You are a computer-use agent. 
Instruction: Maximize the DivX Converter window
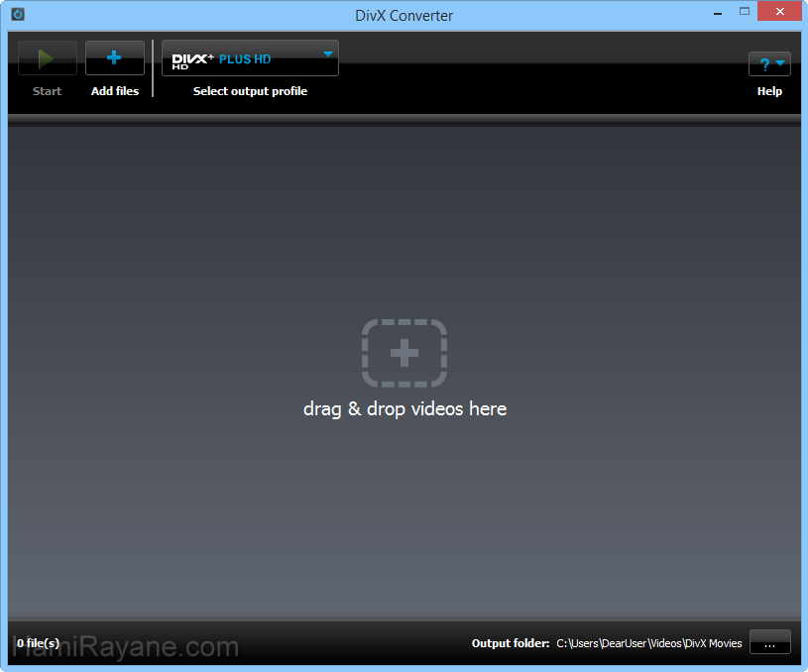(x=745, y=11)
